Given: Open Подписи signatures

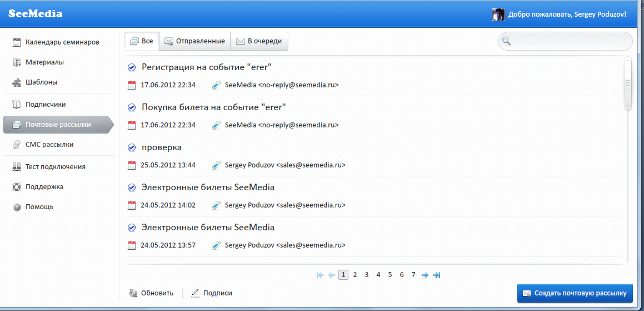Looking at the screenshot, I should pyautogui.click(x=212, y=293).
